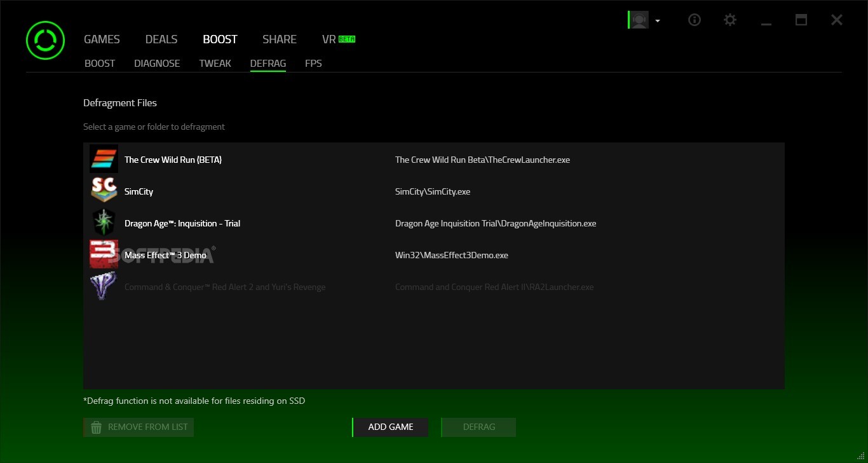868x463 pixels.
Task: Click the RA2Launcher.exe path
Action: point(494,287)
